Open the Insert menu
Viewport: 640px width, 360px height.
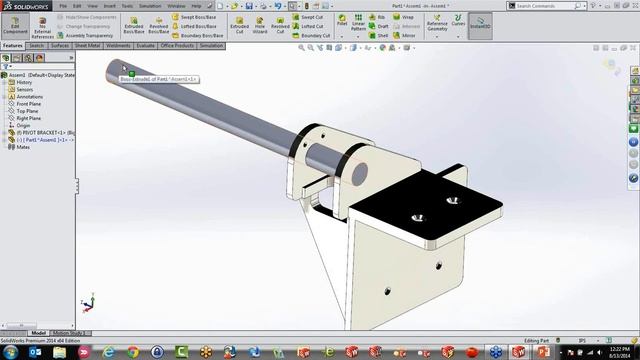[109, 6]
